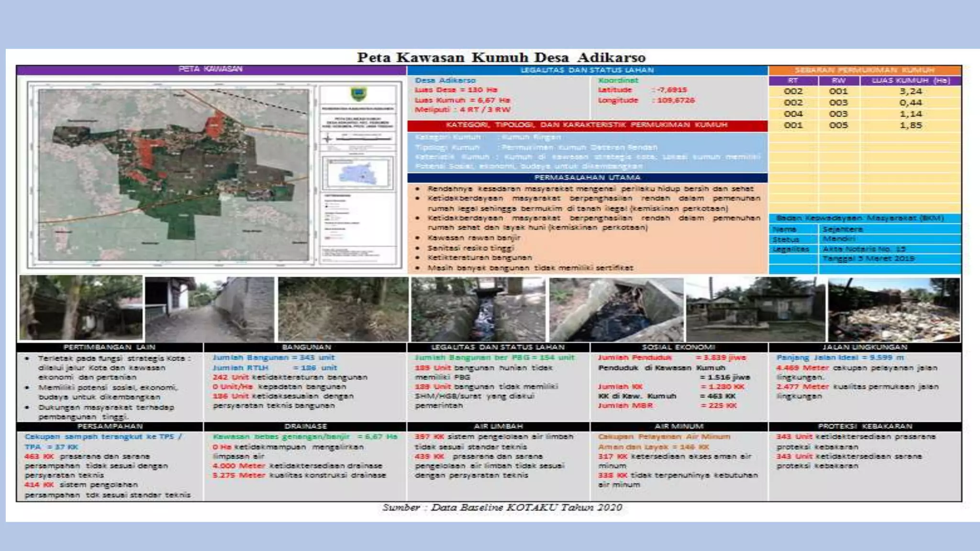The height and width of the screenshot is (551, 980).
Task: Click the orange SEBARAN PERMUKIMAN KUMUH header
Action: coord(864,70)
